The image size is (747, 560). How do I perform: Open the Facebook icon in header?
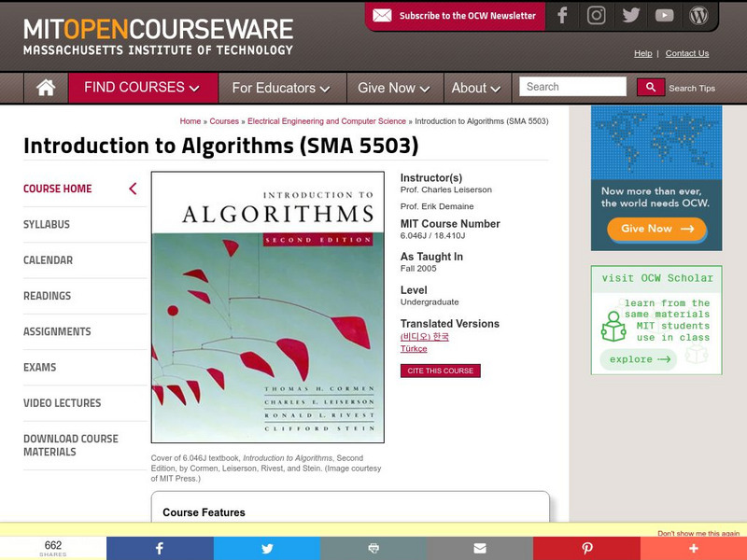coord(562,15)
